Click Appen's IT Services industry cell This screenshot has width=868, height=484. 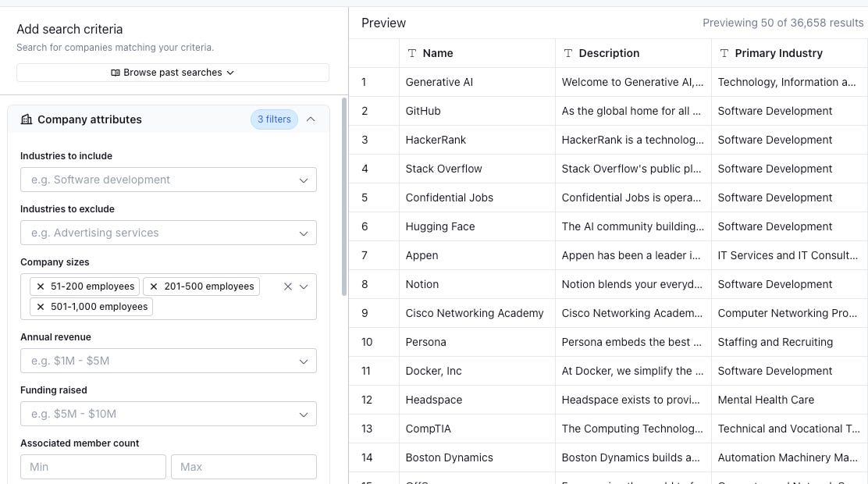(789, 255)
